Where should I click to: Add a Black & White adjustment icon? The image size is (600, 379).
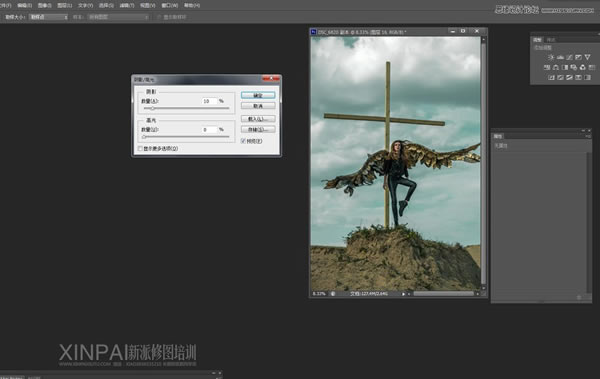pyautogui.click(x=565, y=67)
